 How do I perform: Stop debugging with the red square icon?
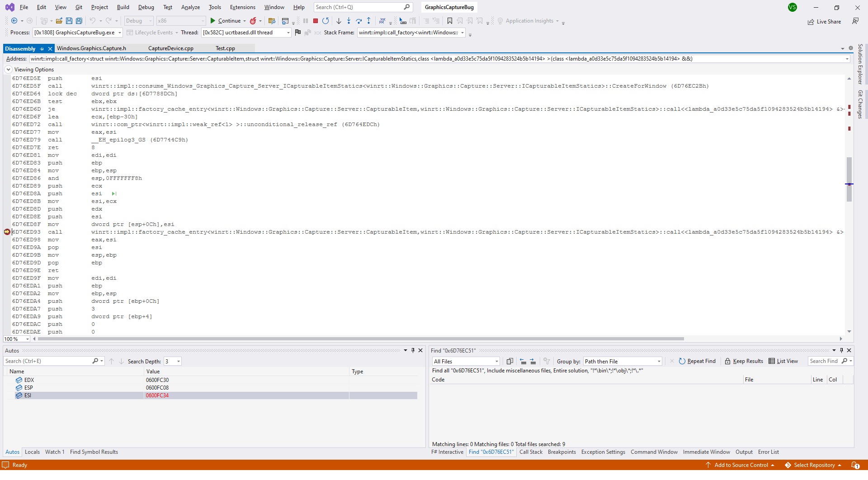click(316, 20)
